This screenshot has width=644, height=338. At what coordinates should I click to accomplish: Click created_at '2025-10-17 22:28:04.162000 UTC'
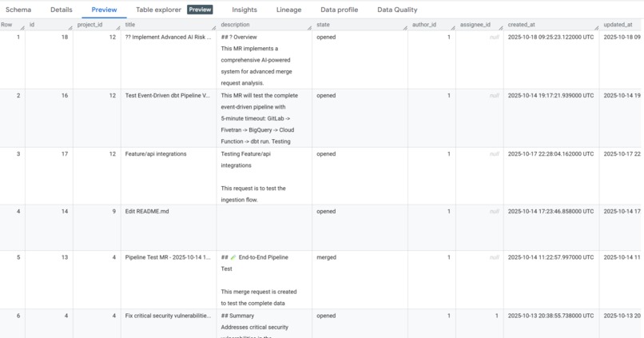(x=551, y=153)
